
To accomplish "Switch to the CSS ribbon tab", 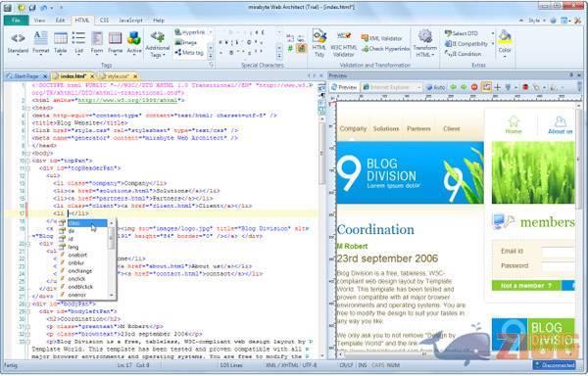I will coord(104,21).
